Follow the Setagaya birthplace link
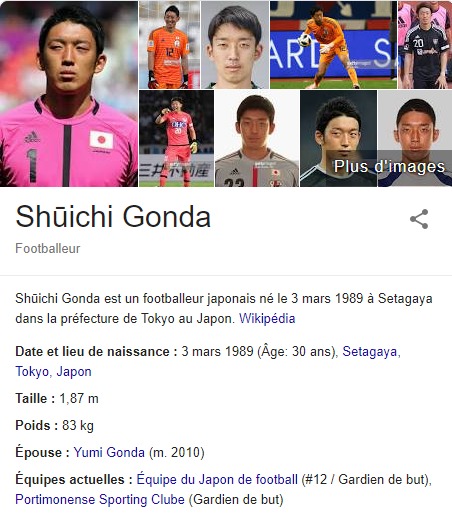The height and width of the screenshot is (516, 452). tap(371, 352)
